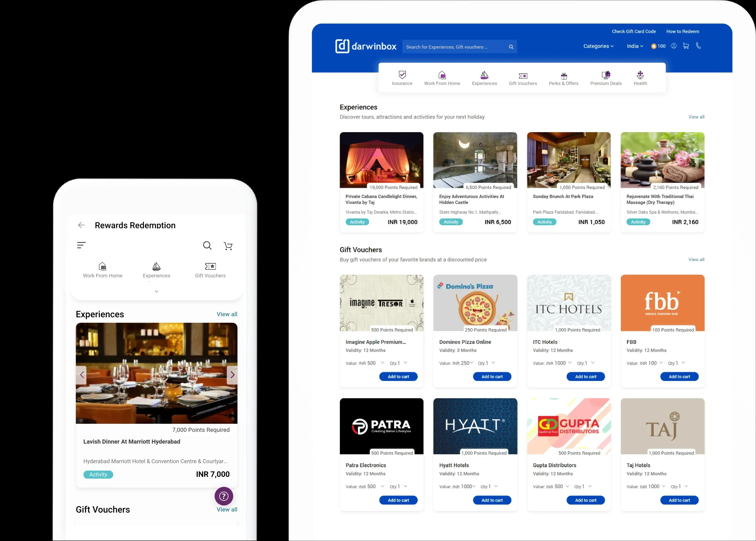Open the India country dropdown
The height and width of the screenshot is (541, 756).
634,46
